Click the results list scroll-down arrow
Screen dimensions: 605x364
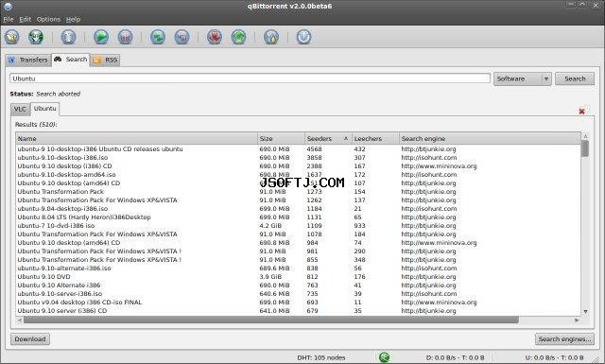point(585,311)
